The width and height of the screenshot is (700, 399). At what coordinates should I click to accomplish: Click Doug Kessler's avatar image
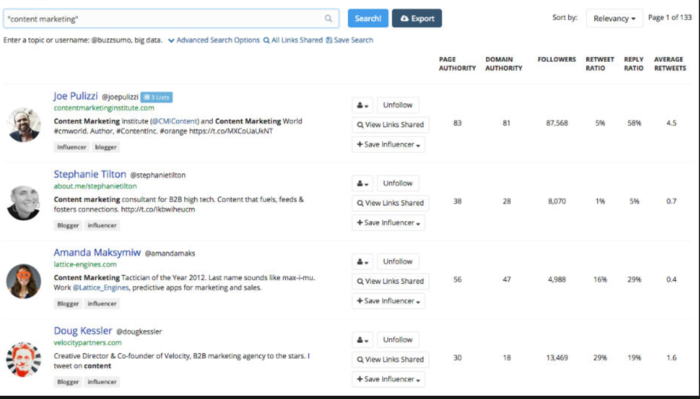pyautogui.click(x=24, y=359)
